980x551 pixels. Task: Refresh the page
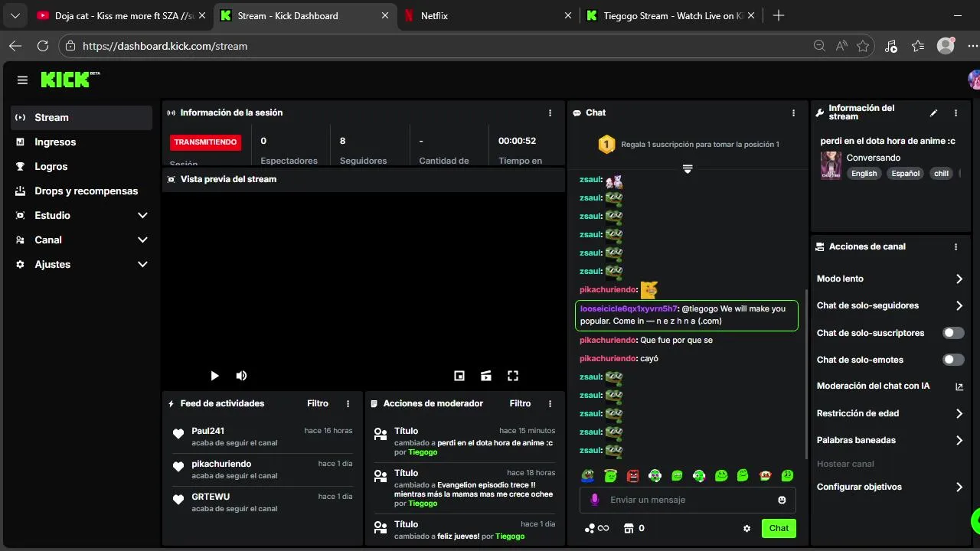coord(43,46)
